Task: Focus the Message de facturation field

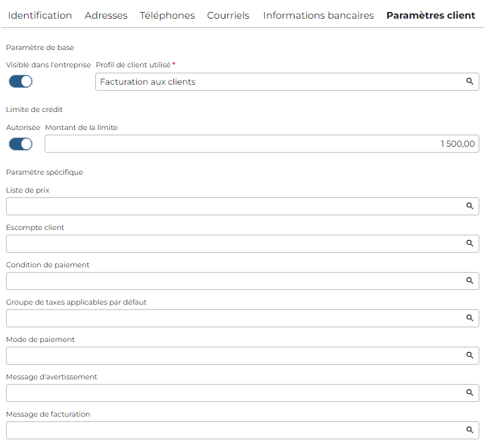Action: 243,430
